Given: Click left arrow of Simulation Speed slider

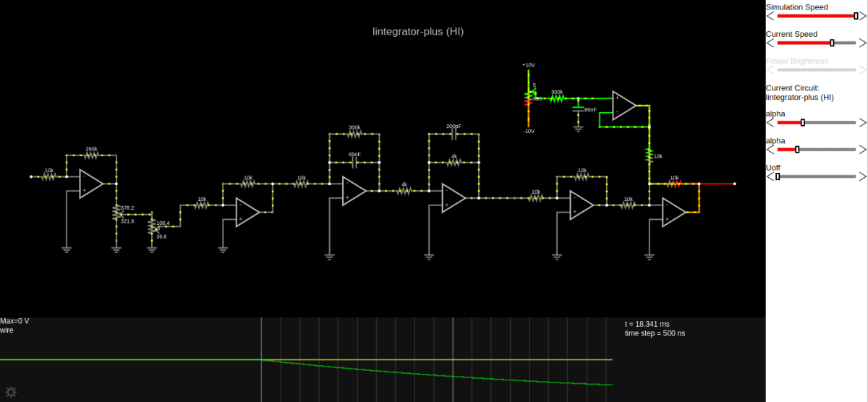Looking at the screenshot, I should pyautogui.click(x=771, y=16).
